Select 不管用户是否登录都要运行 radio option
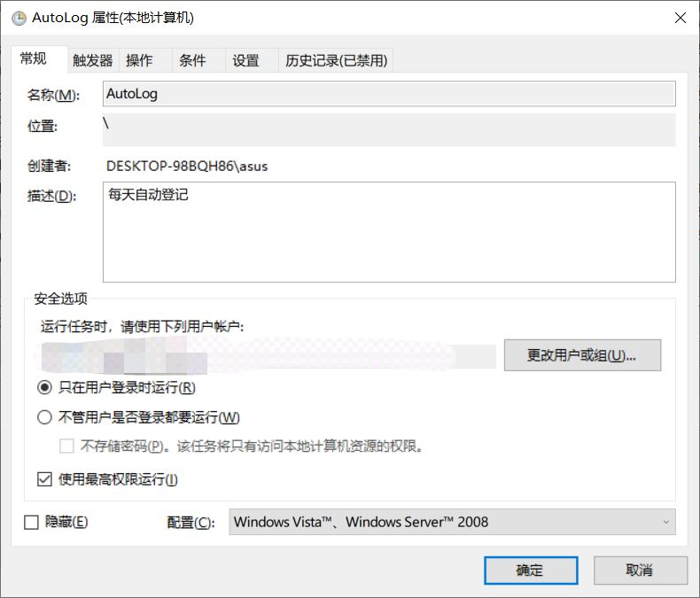Screen dimensions: 700x598 pyautogui.click(x=44, y=417)
